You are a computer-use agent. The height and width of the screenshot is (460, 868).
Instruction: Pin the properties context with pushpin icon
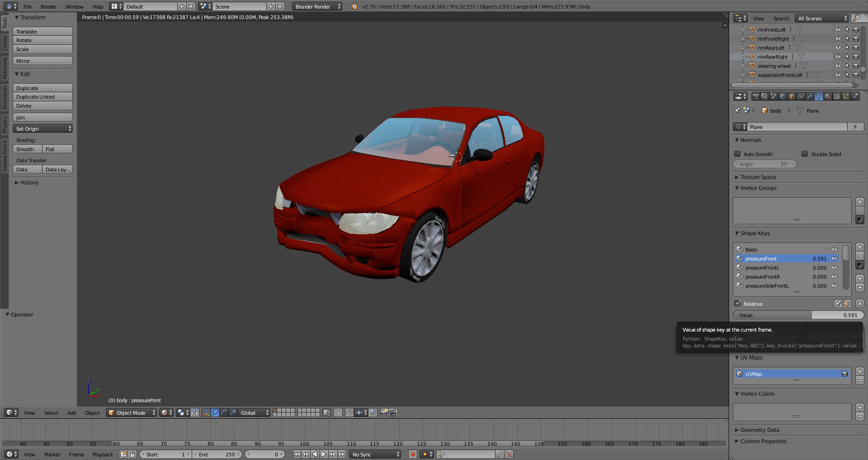point(737,110)
